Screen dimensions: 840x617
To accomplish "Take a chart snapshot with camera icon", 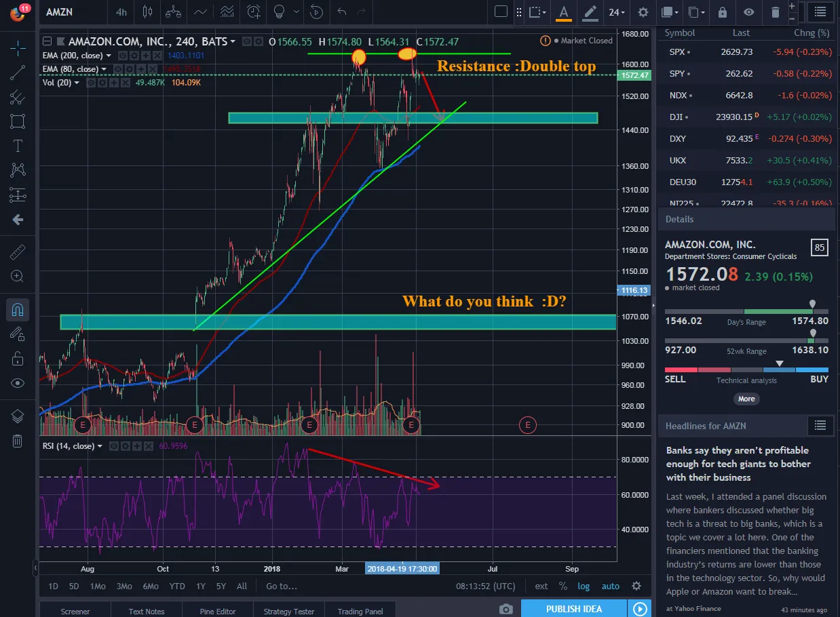I will click(505, 609).
